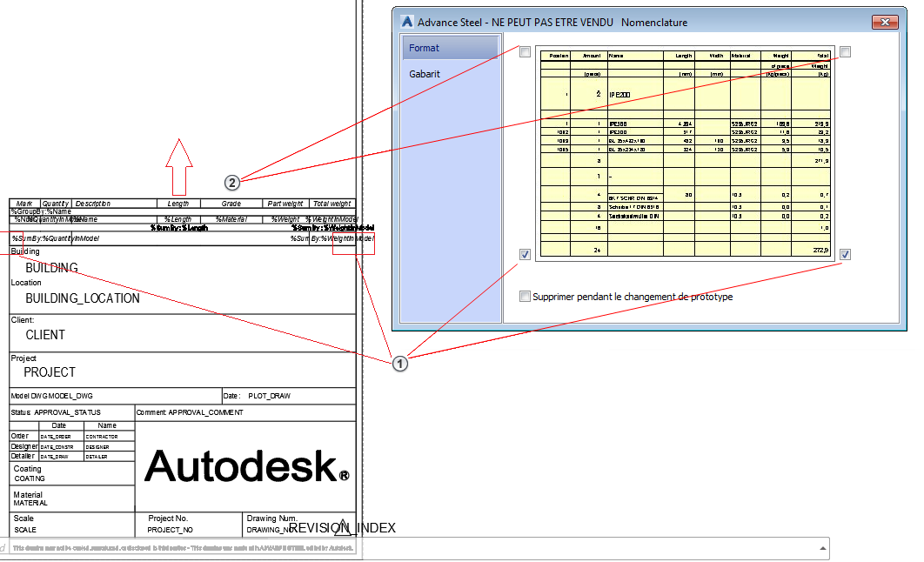
Task: Click the Advance Steel logo in the title bar
Action: pyautogui.click(x=406, y=23)
